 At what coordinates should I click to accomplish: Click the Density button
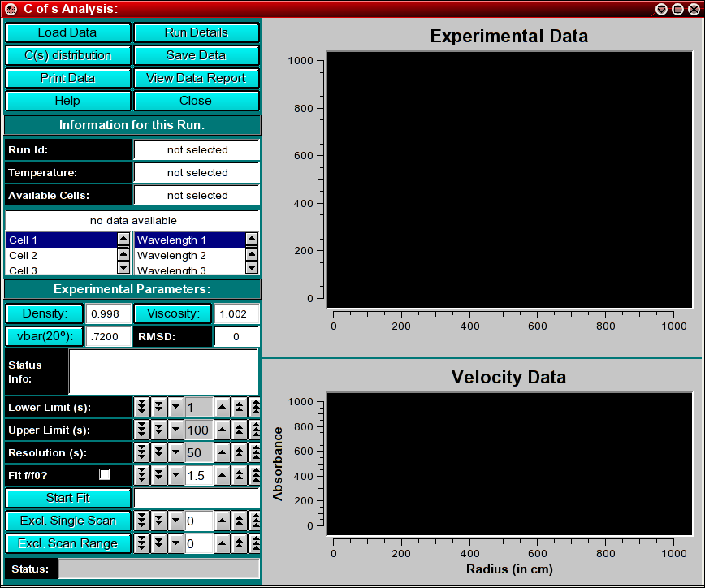pos(45,314)
